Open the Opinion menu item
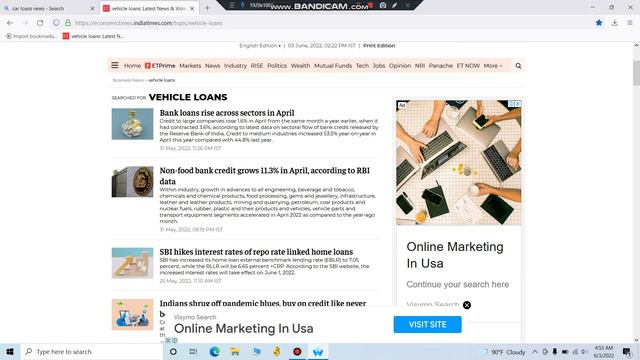 point(400,66)
